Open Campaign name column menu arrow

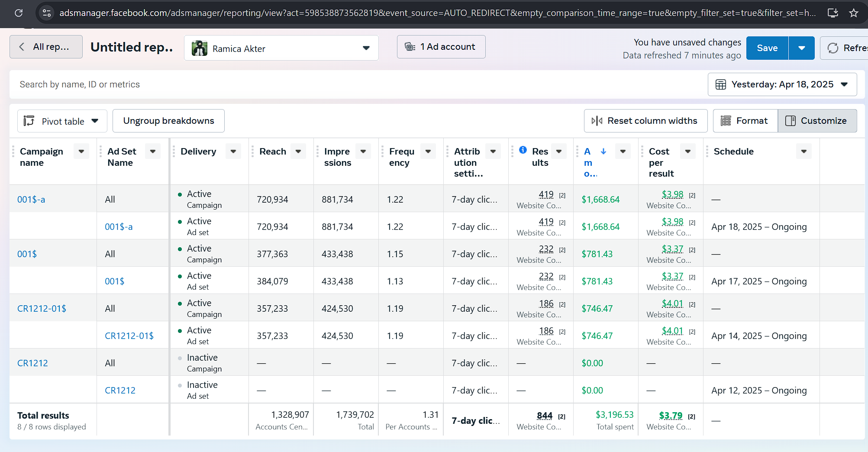click(x=81, y=151)
